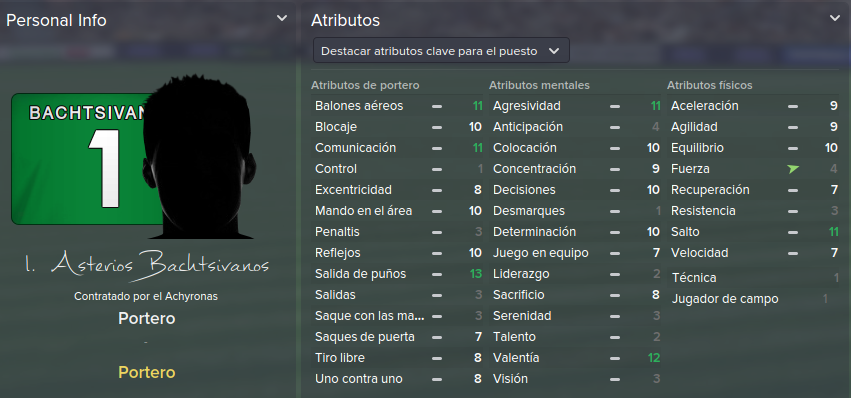This screenshot has width=851, height=398.
Task: Click the green number 1 shirt badge
Action: point(87,159)
